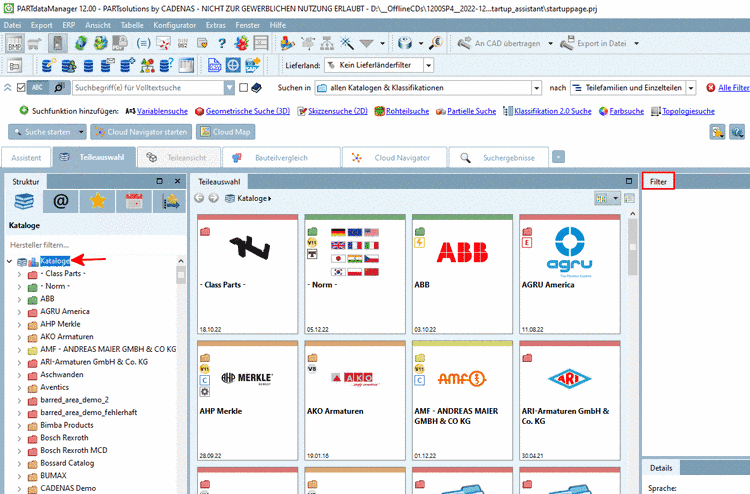This screenshot has width=750, height=494.
Task: Click the BMP image toolbar icon
Action: pyautogui.click(x=15, y=44)
